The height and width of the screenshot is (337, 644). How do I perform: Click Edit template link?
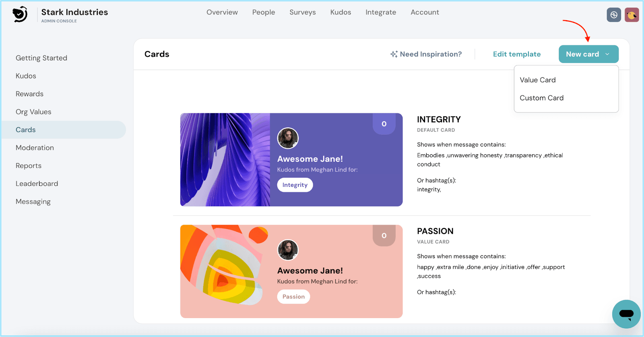tap(517, 54)
